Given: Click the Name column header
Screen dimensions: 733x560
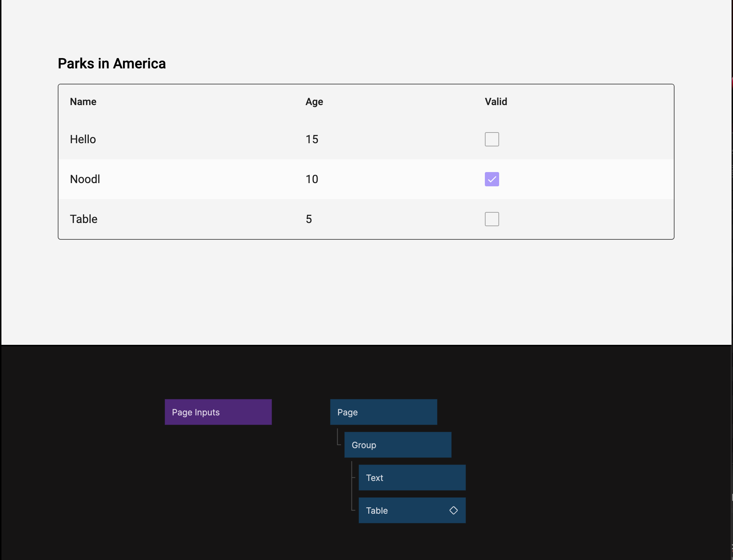Looking at the screenshot, I should 83,102.
